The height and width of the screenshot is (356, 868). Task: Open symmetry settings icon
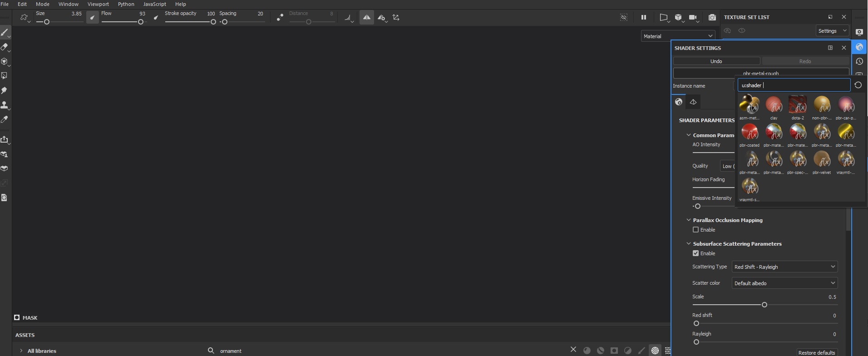coord(382,18)
